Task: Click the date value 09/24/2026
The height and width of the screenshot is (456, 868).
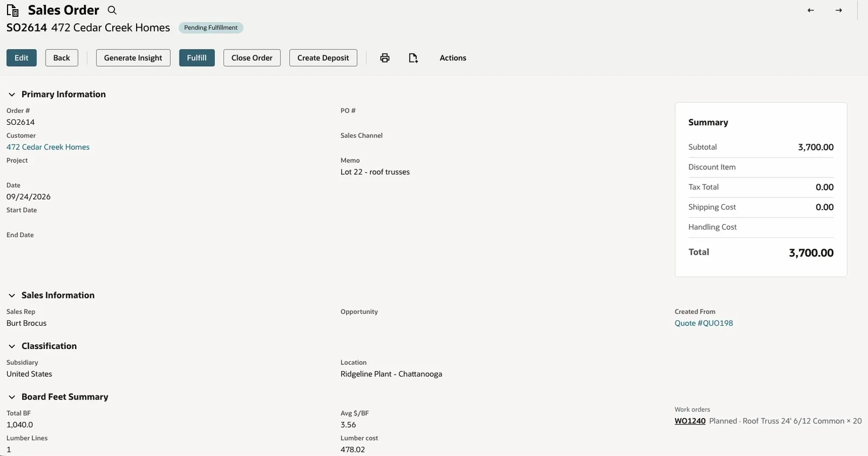Action: [29, 197]
